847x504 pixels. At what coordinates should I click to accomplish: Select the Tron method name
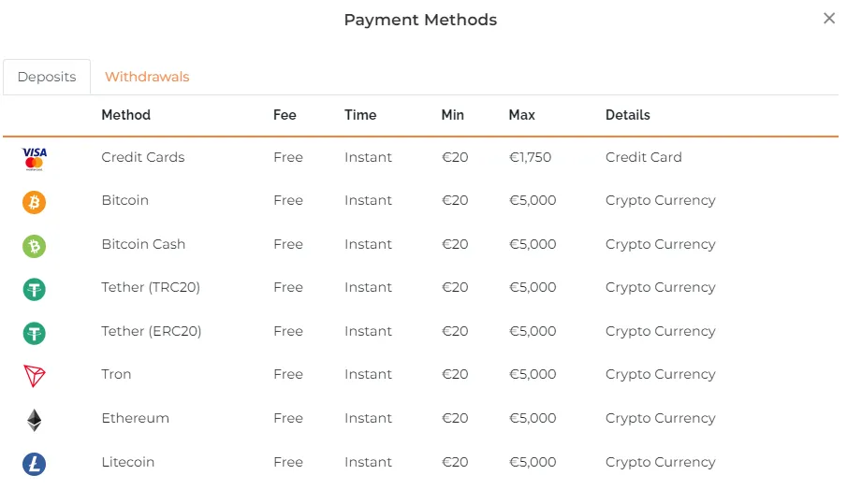click(x=116, y=374)
